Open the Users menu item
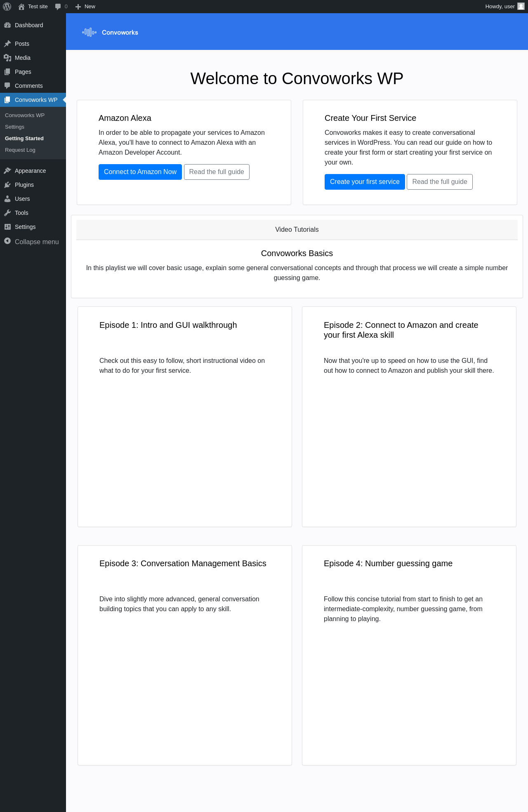The height and width of the screenshot is (812, 528). [x=33, y=199]
